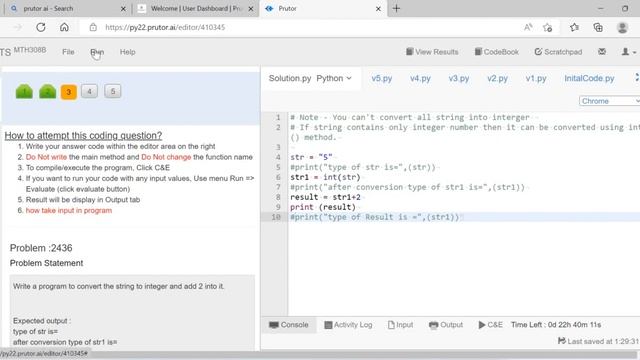This screenshot has height=360, width=640.
Task: Open the browser Favorites list icon
Action: 574,27
